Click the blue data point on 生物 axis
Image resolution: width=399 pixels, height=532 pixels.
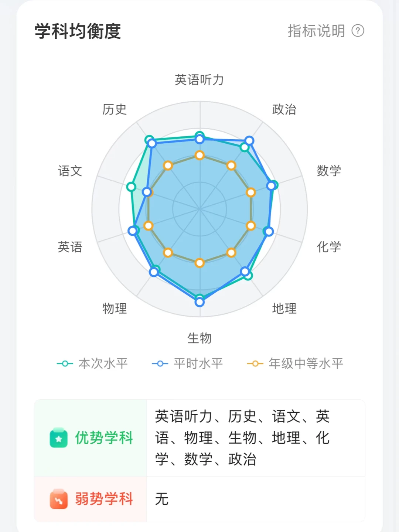coord(200,302)
